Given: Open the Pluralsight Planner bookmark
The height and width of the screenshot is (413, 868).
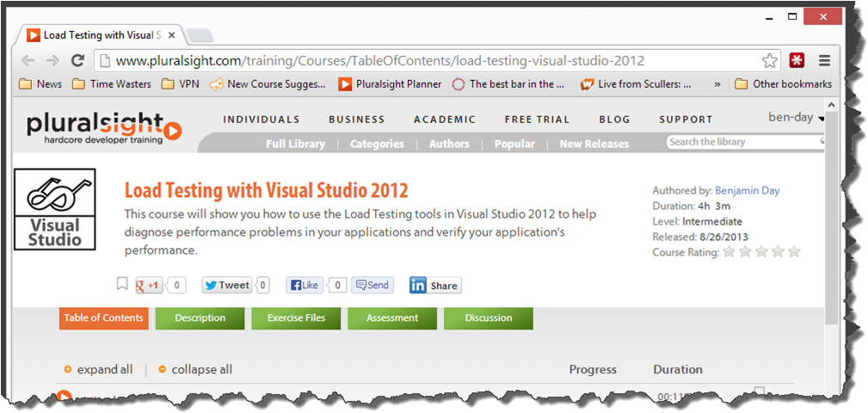Looking at the screenshot, I should tap(391, 84).
